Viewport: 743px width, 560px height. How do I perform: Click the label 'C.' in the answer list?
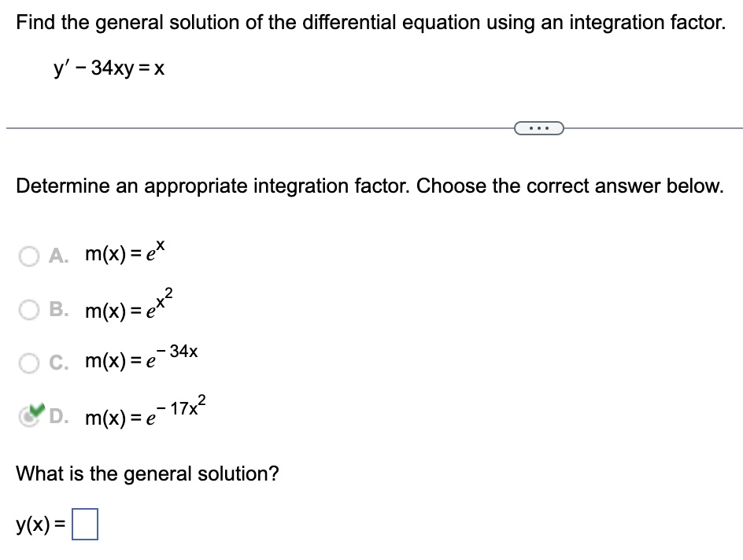pos(57,363)
